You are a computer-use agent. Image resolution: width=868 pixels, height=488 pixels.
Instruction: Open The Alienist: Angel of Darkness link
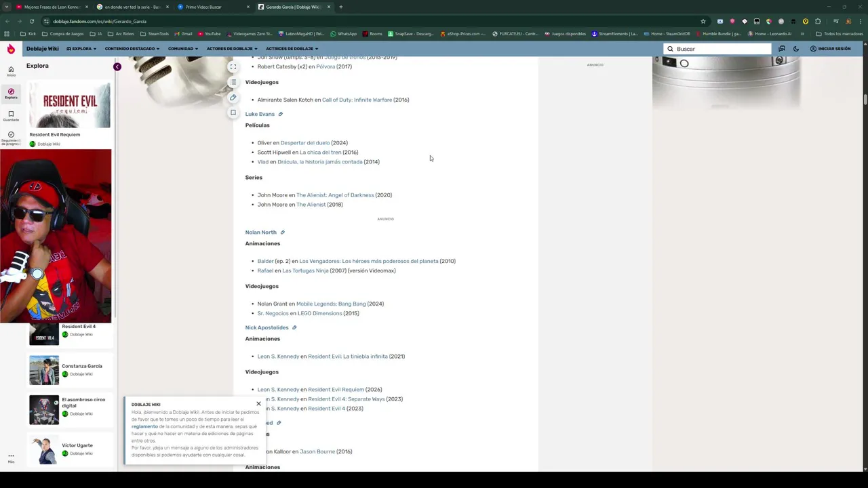pyautogui.click(x=335, y=195)
